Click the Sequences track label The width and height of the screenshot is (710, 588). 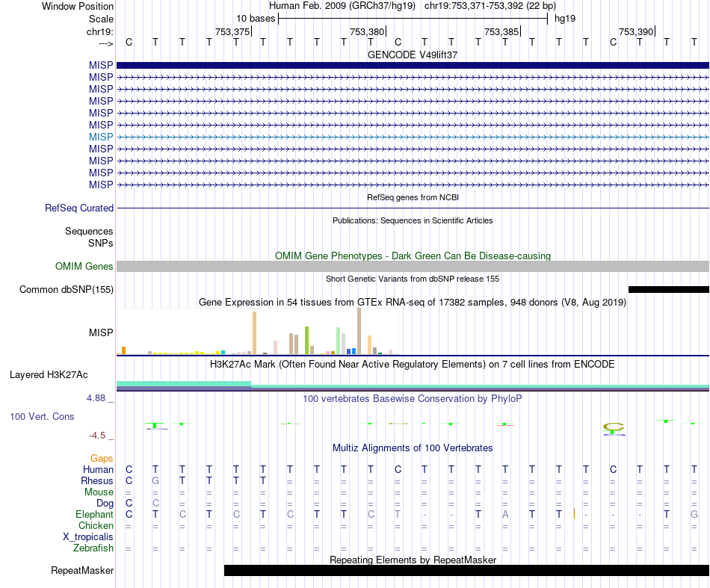[x=89, y=232]
